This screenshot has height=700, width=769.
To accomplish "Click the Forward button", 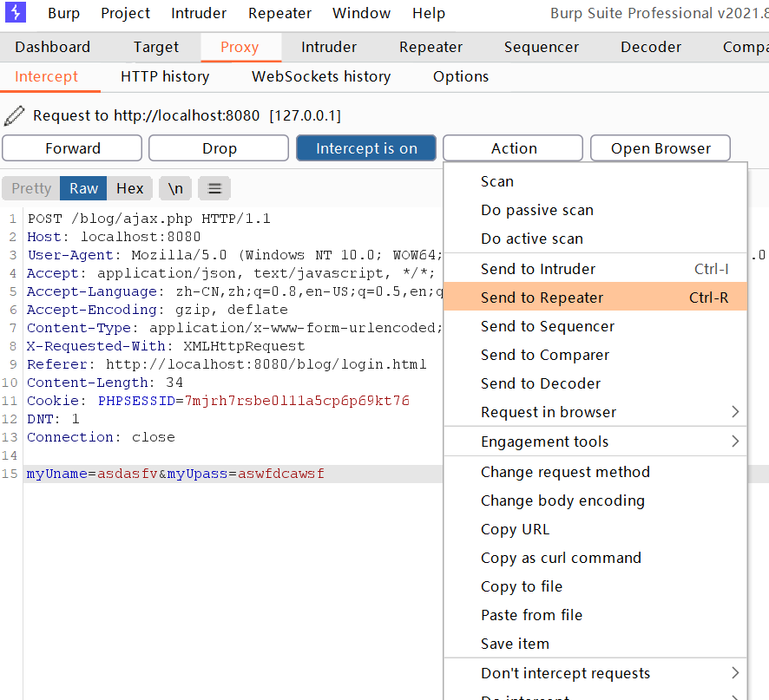I will coord(72,148).
